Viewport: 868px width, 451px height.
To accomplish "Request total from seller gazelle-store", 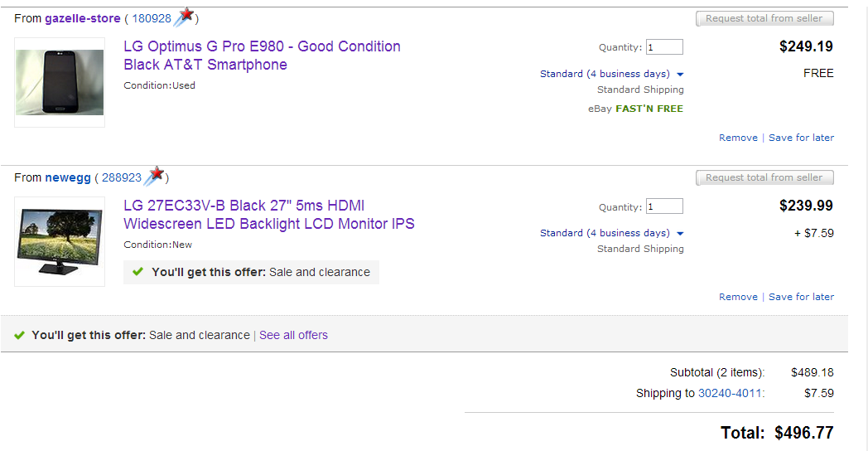I will click(764, 18).
